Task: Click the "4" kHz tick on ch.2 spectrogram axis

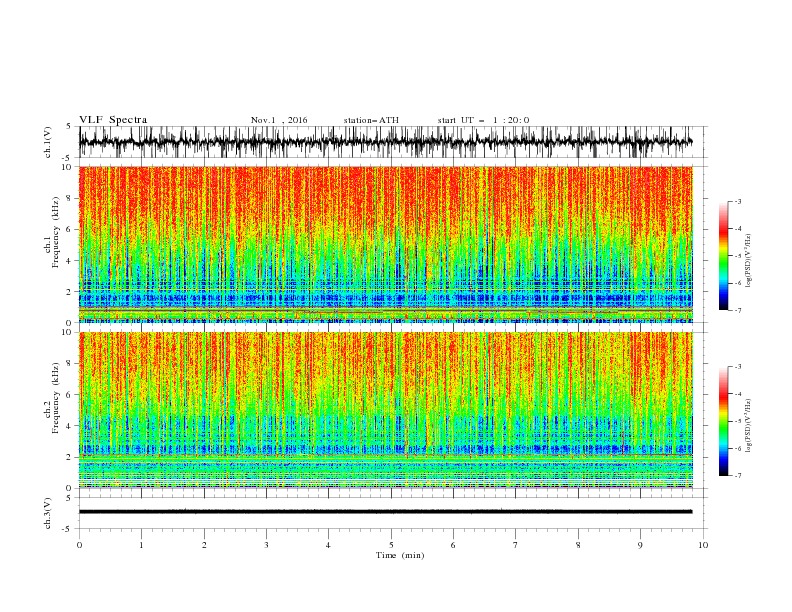Action: 70,426
